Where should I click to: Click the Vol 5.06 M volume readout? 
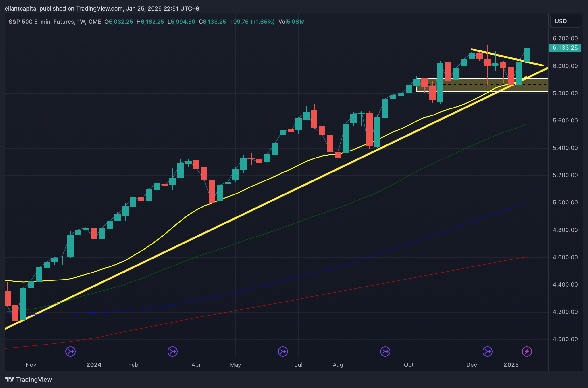[x=291, y=22]
